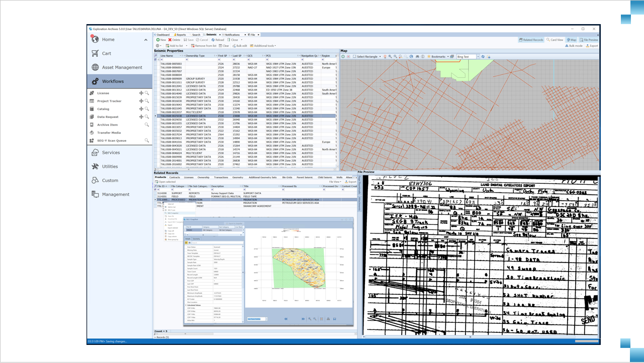Toggle the File Preview panel
The height and width of the screenshot is (363, 644).
point(589,40)
